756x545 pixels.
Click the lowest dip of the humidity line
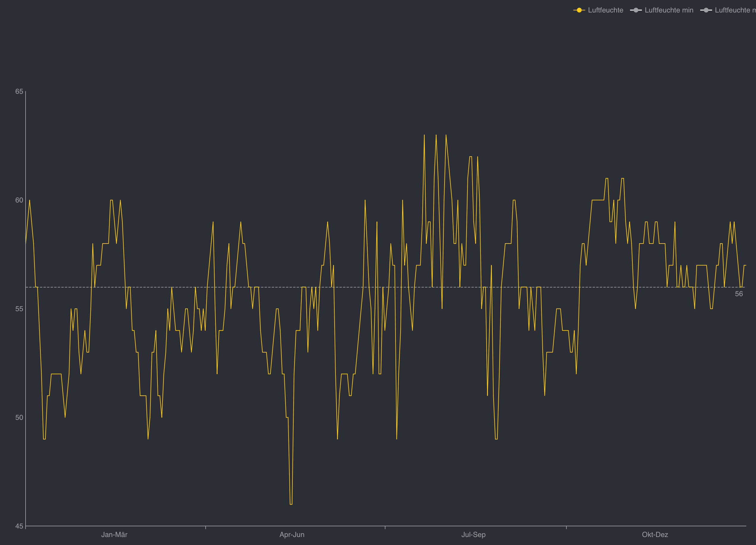coord(291,504)
